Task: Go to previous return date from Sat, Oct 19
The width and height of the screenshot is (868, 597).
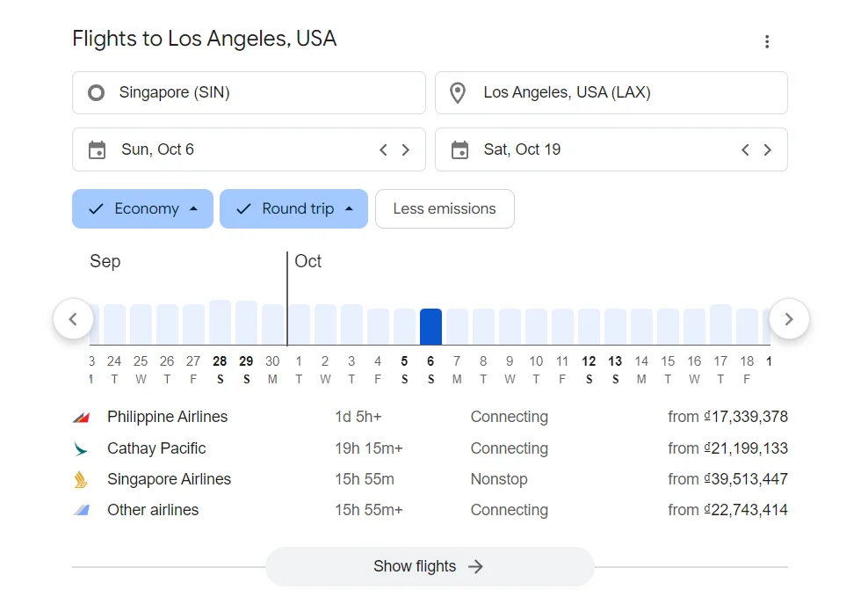Action: [745, 149]
